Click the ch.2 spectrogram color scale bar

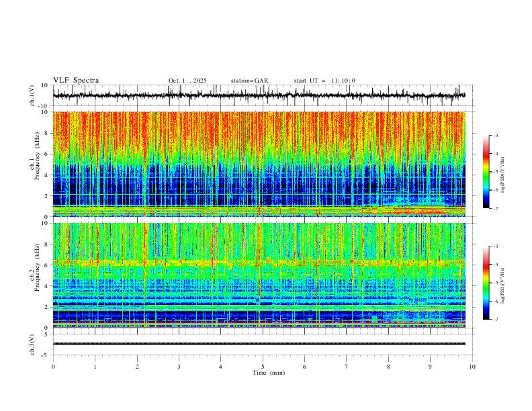click(486, 283)
